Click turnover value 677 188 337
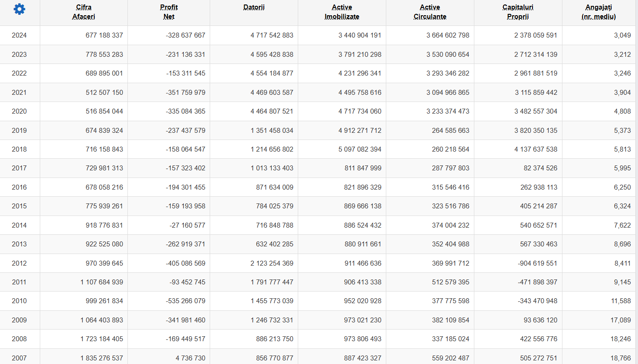638x364 pixels. click(104, 35)
